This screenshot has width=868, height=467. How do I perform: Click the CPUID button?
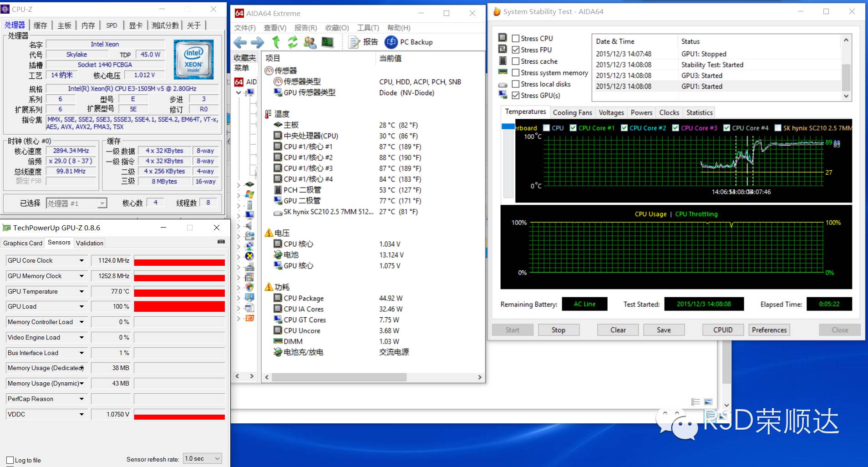(x=723, y=330)
